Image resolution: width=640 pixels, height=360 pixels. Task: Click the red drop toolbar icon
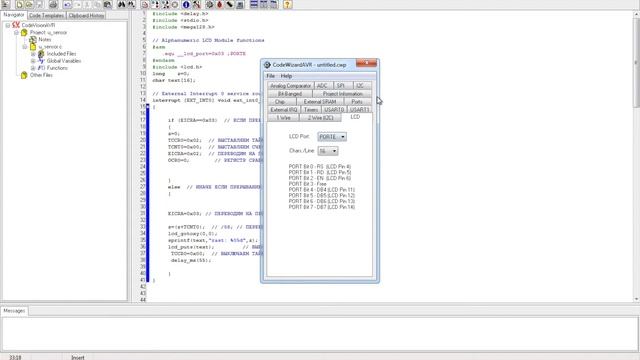(220, 4)
